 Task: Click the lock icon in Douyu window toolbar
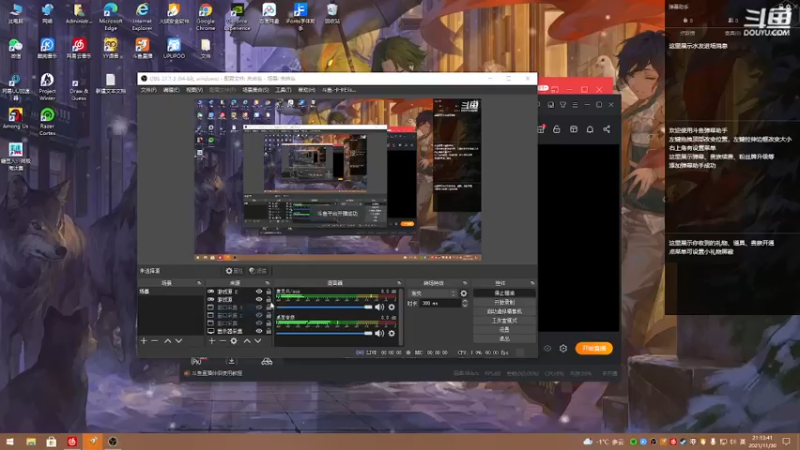(x=557, y=130)
